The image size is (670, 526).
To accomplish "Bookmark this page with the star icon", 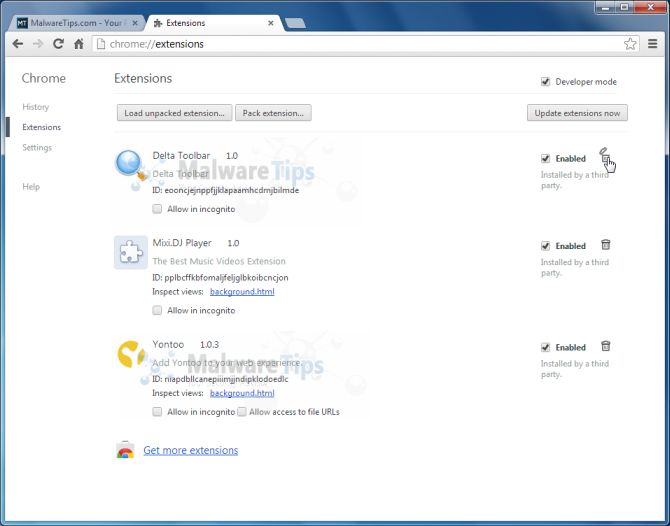I will tap(630, 44).
